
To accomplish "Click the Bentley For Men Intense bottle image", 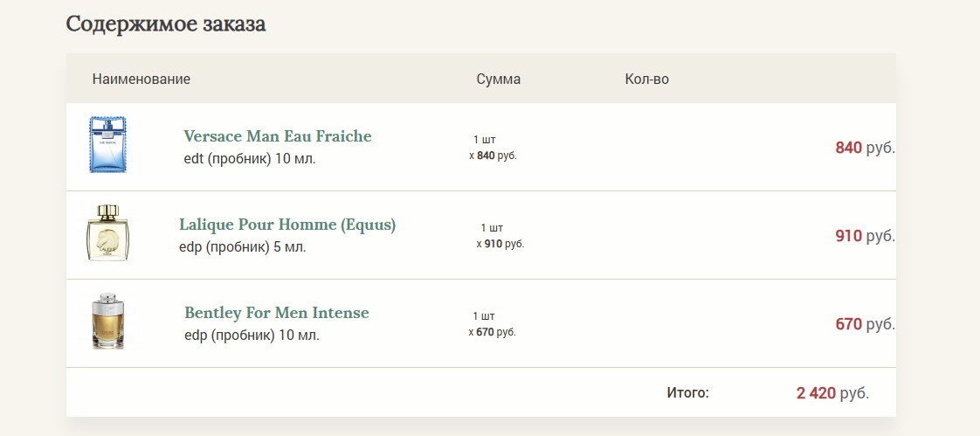I will coord(108,322).
